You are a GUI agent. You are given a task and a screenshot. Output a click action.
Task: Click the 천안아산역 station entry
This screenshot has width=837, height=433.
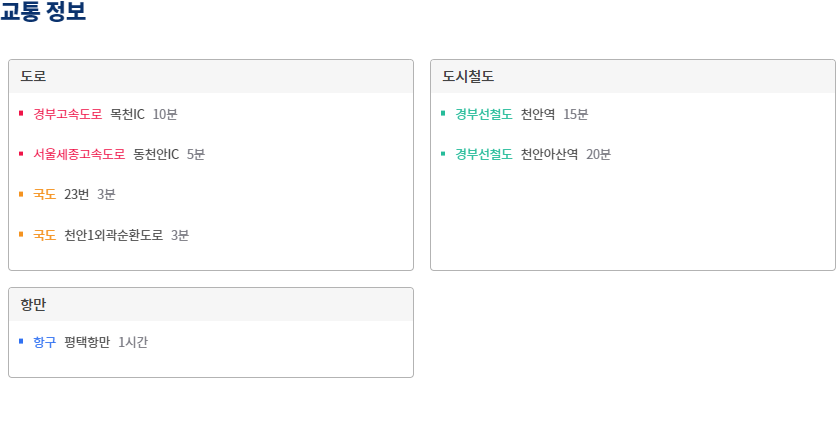(x=550, y=154)
